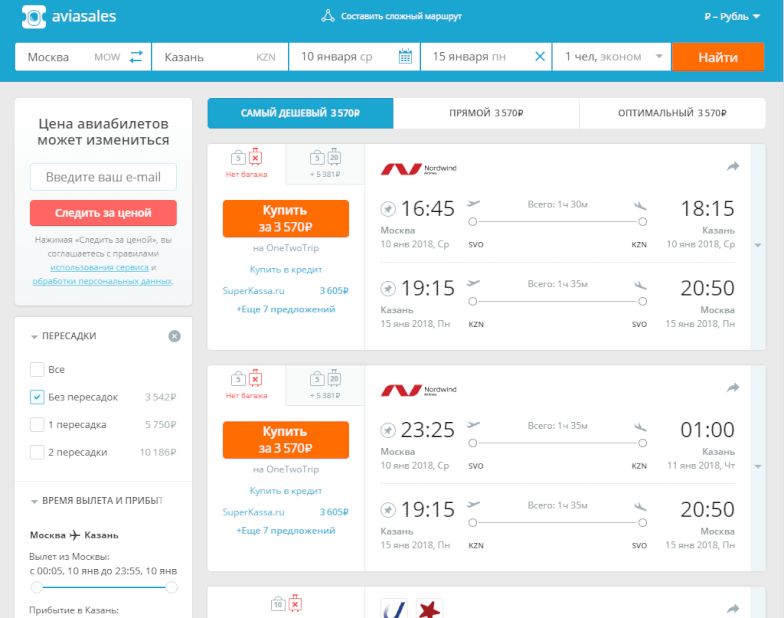Share the first Nordwind flight result
This screenshot has height=618, width=784.
coord(732,167)
